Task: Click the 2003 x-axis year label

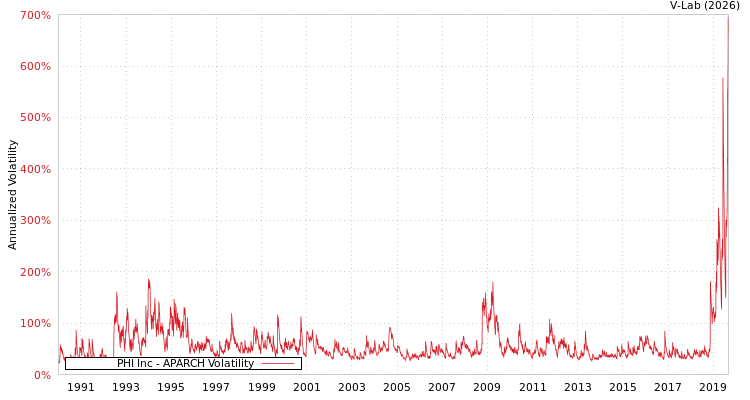Action: click(x=352, y=387)
